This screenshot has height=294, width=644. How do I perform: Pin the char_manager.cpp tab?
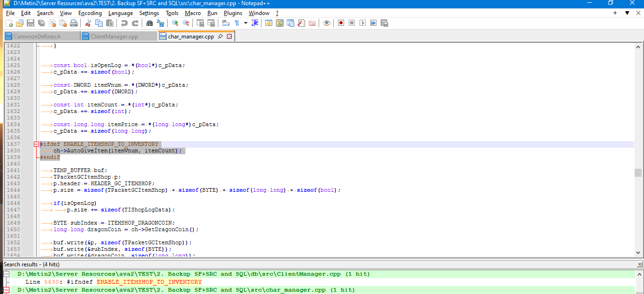pos(220,37)
